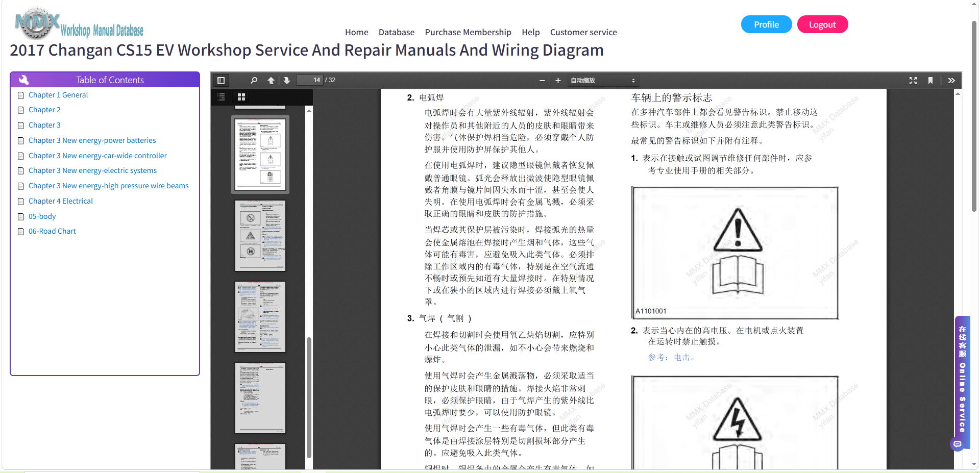Image resolution: width=980 pixels, height=473 pixels.
Task: Toggle the PDF viewer sidebar
Action: coord(221,80)
